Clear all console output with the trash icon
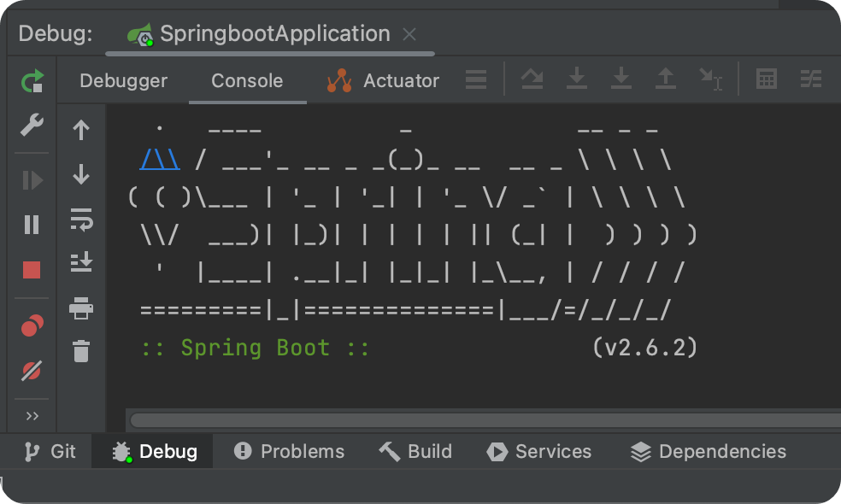Image resolution: width=841 pixels, height=504 pixels. tap(81, 351)
